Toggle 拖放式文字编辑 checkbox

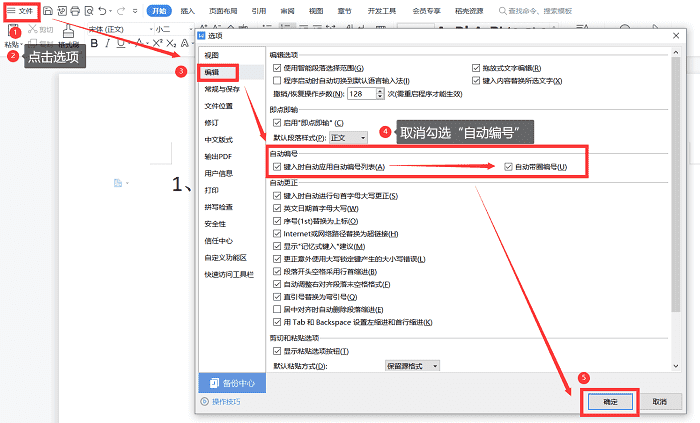[476, 68]
